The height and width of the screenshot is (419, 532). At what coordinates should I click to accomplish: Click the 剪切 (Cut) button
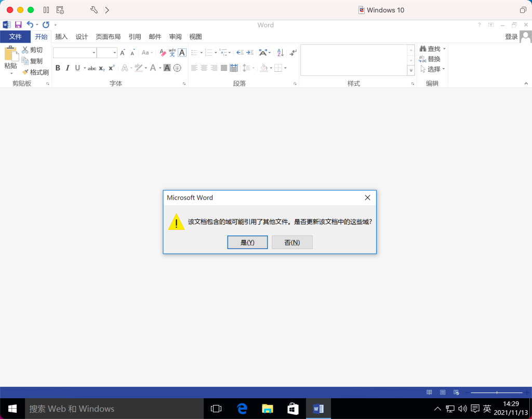pyautogui.click(x=33, y=50)
